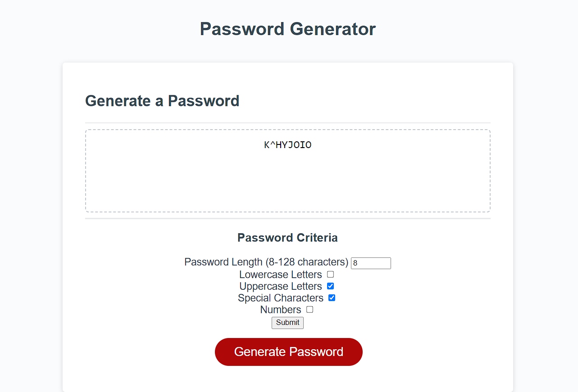
Task: Uncheck the Special Characters option
Action: (x=332, y=297)
